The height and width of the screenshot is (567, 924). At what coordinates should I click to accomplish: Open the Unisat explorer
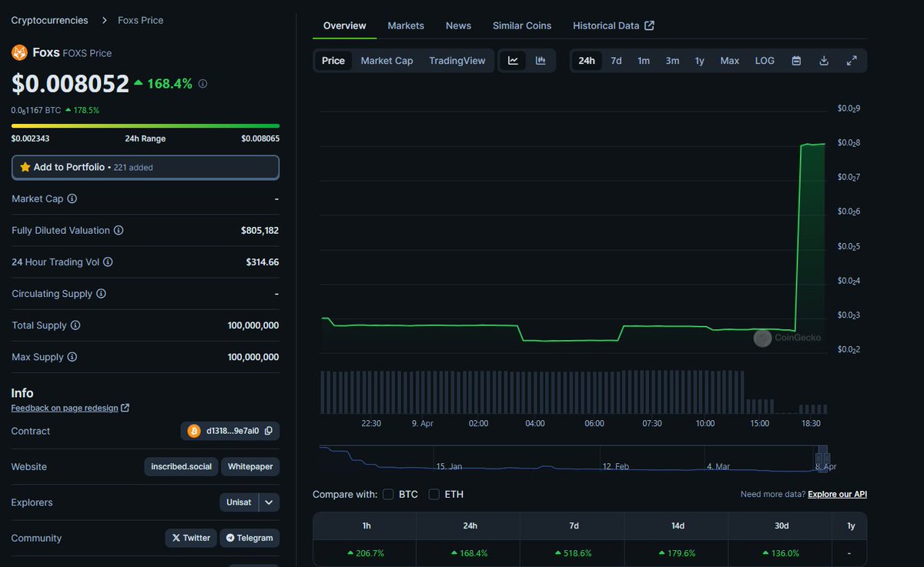click(x=239, y=502)
